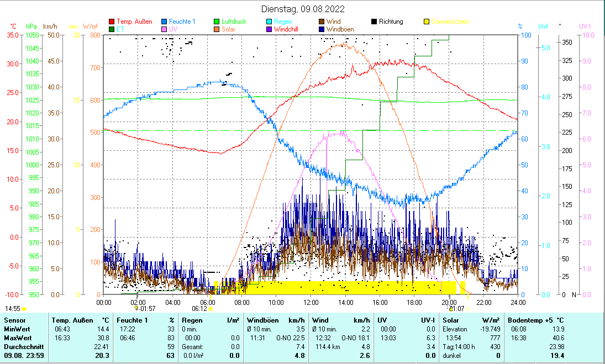Click the wind run 114.4 km value
The image size is (605, 364).
(x=328, y=347)
